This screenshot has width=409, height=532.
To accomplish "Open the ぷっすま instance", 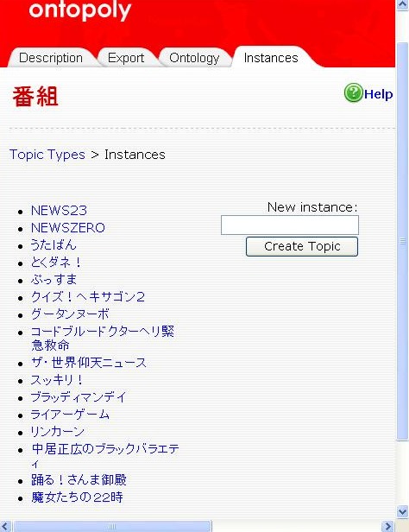I will pyautogui.click(x=53, y=280).
